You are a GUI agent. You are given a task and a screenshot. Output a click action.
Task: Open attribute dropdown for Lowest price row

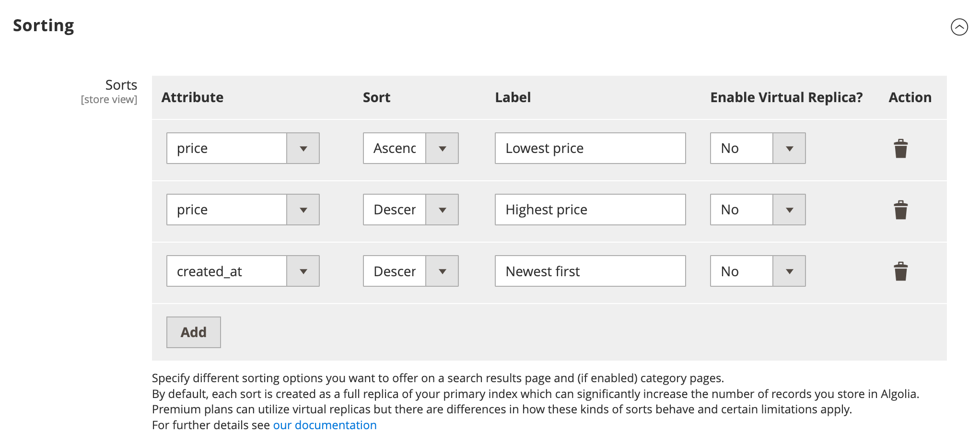pos(243,148)
